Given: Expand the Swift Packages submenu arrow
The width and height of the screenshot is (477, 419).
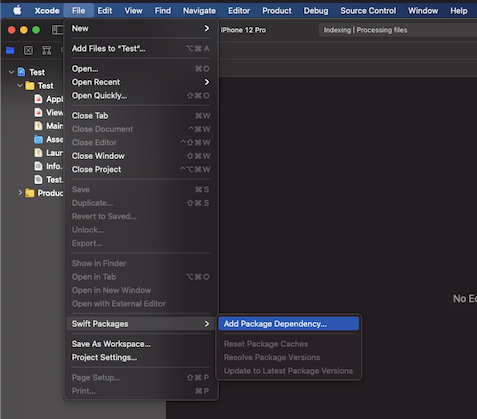Looking at the screenshot, I should [x=207, y=324].
